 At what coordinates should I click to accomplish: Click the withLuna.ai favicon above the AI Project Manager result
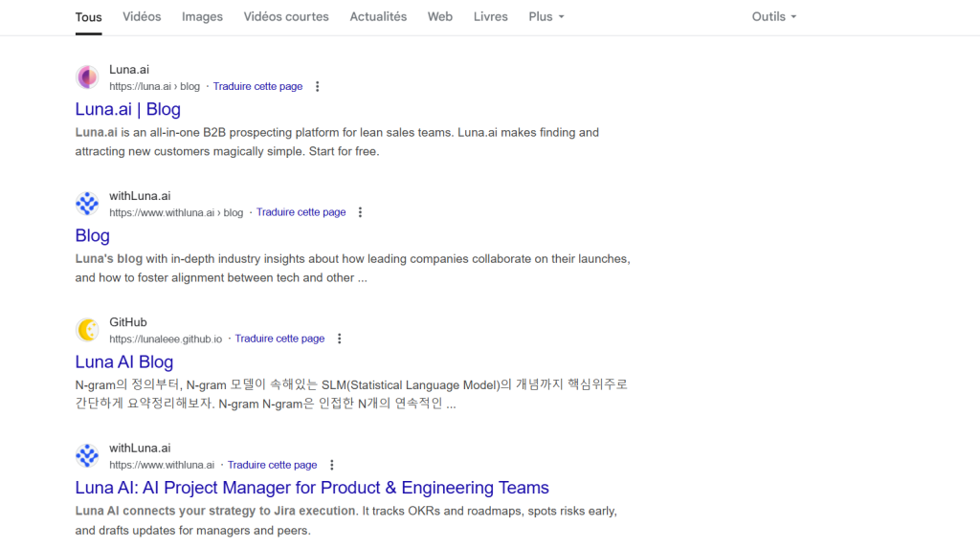click(x=87, y=456)
